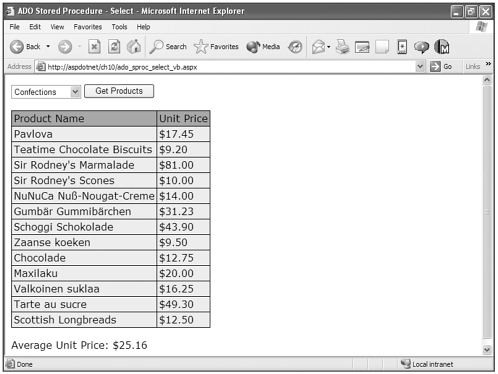Open the Edit menu
The height and width of the screenshot is (374, 498).
35,27
